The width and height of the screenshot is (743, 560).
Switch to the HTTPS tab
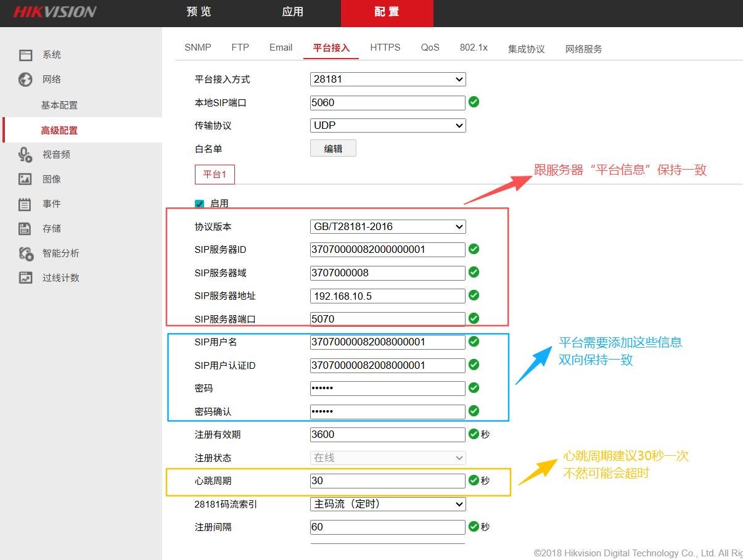click(x=385, y=47)
